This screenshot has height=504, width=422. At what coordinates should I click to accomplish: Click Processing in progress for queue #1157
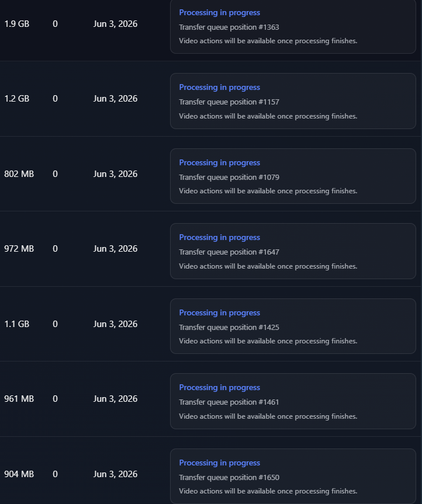219,88
